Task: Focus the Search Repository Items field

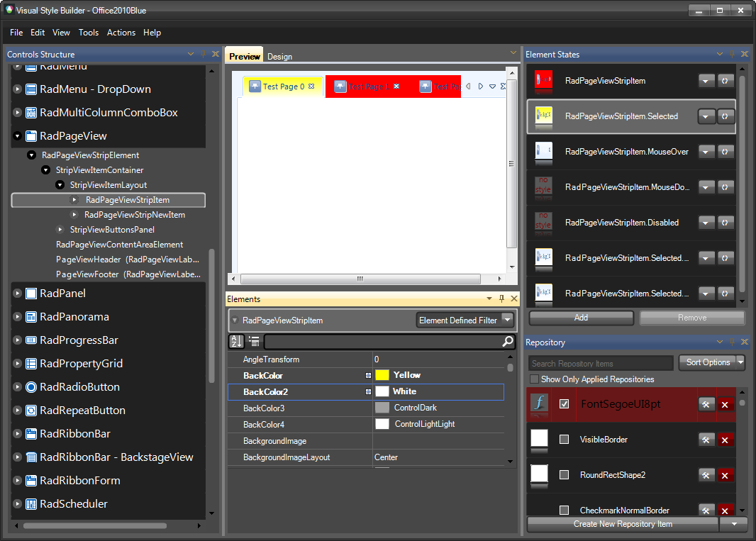Action: tap(601, 363)
